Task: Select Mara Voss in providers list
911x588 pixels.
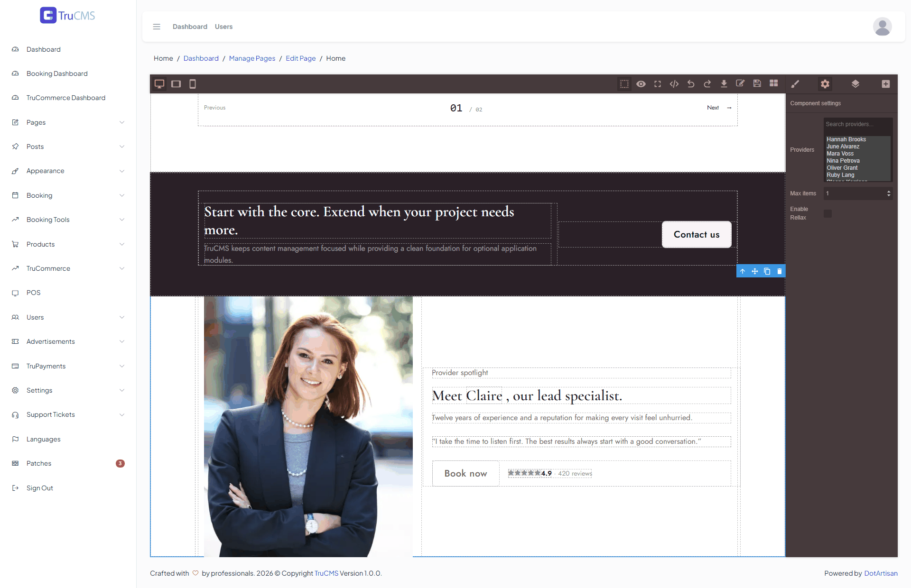Action: coord(858,154)
